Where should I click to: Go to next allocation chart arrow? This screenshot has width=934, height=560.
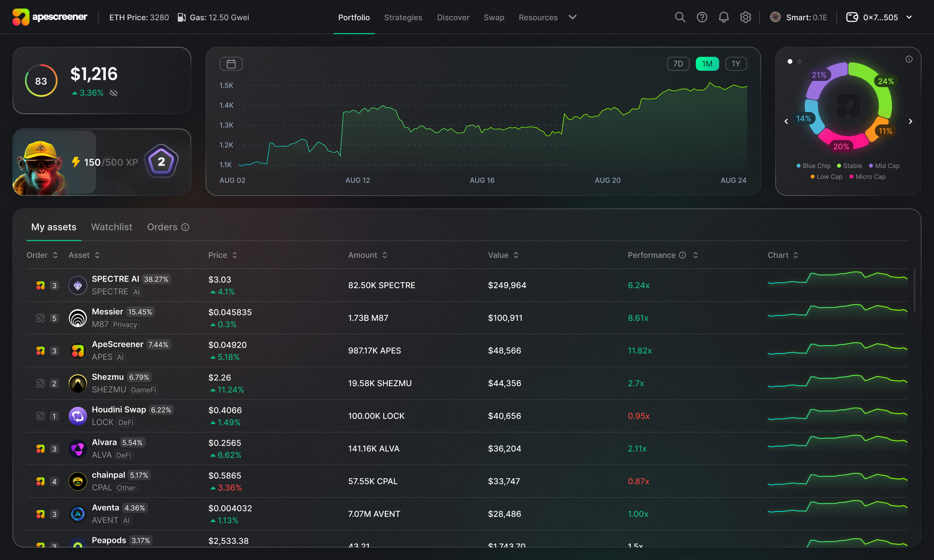(910, 121)
